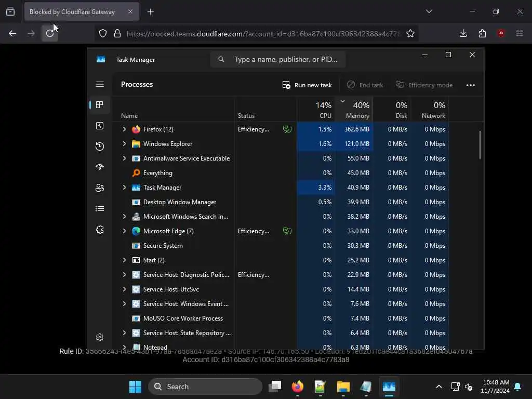Select the Desktop Window Manager process
The width and height of the screenshot is (532, 399).
point(281,202)
